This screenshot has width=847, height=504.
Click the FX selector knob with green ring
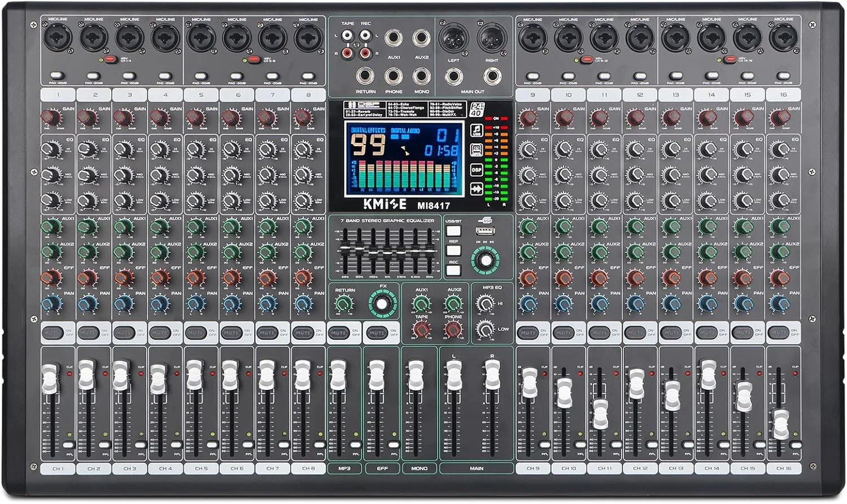pyautogui.click(x=382, y=304)
